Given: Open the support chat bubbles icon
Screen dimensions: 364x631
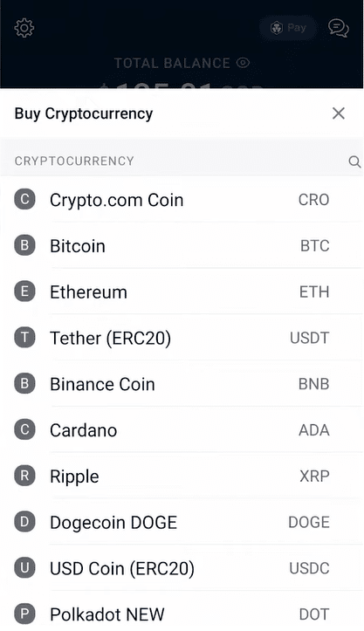Looking at the screenshot, I should point(338,28).
